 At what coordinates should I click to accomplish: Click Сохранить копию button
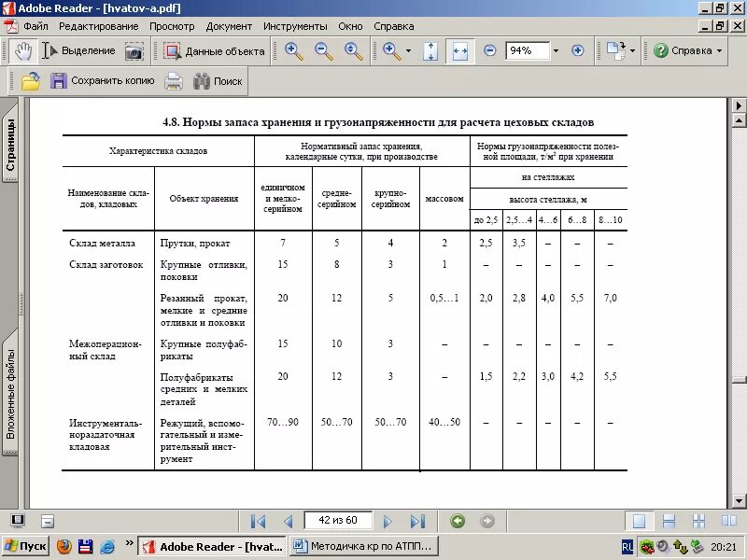(x=103, y=81)
